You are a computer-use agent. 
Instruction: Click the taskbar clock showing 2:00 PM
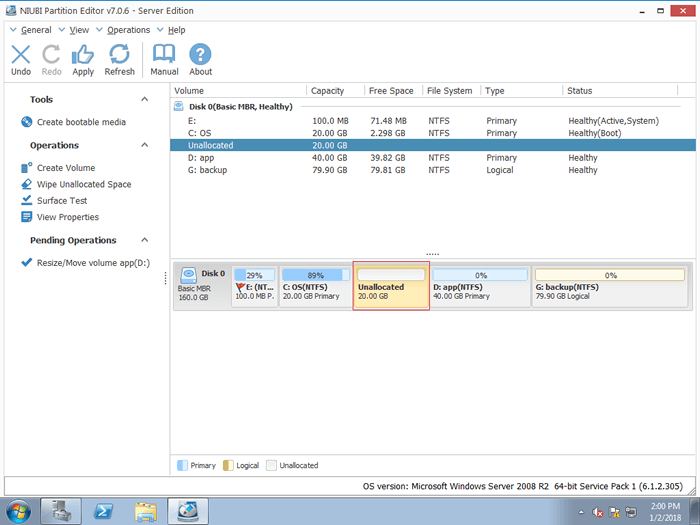pos(665,512)
